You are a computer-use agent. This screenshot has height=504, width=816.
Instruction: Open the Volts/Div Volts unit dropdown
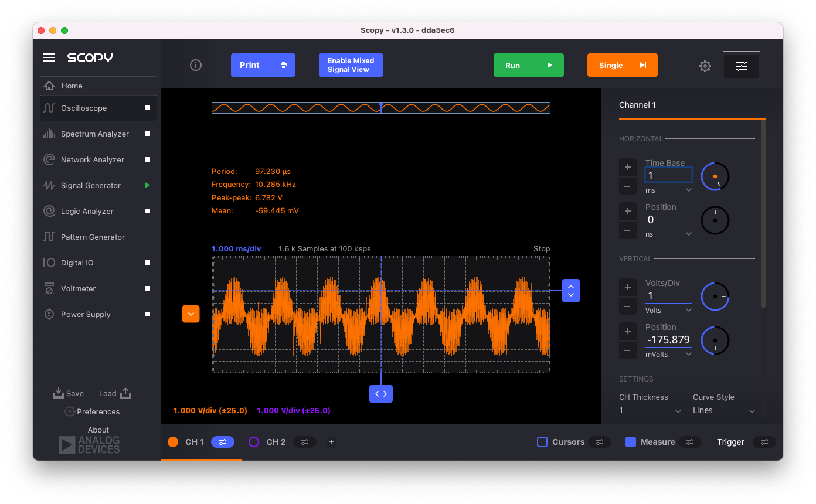(x=668, y=311)
